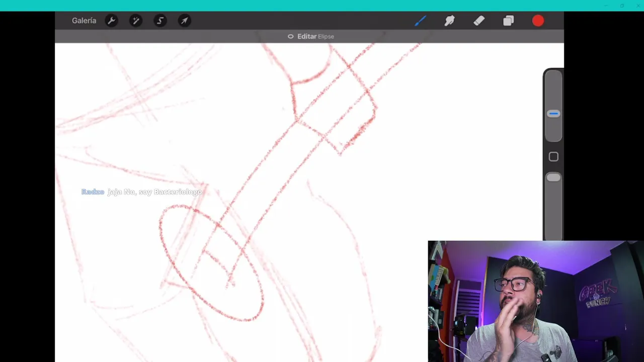Open the Actions wrench menu
The height and width of the screenshot is (362, 644).
click(x=111, y=21)
